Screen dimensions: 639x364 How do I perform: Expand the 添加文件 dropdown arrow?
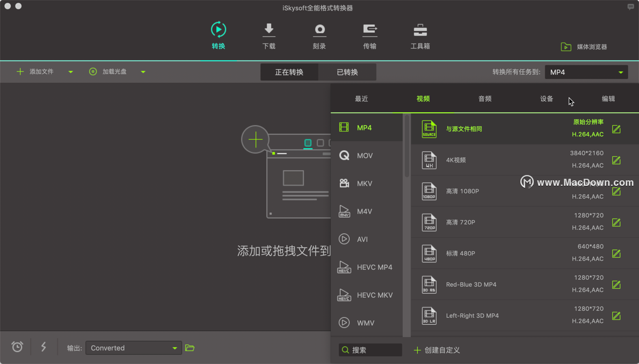70,72
